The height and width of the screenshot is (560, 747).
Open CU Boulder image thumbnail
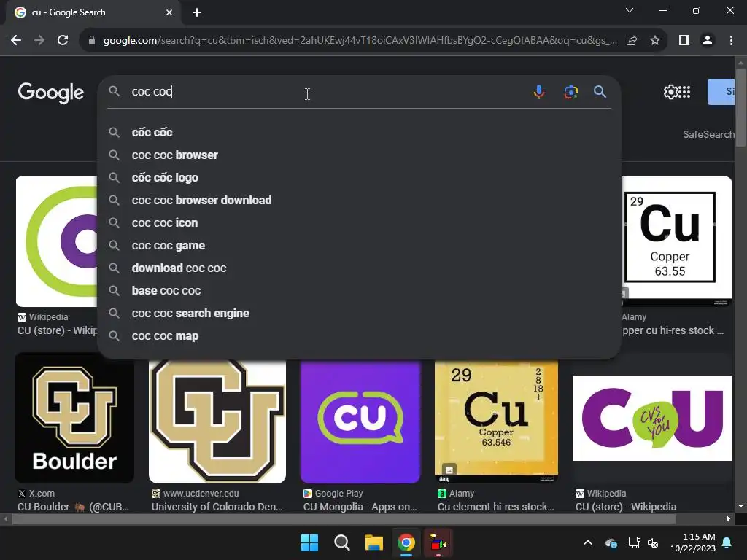coord(74,418)
